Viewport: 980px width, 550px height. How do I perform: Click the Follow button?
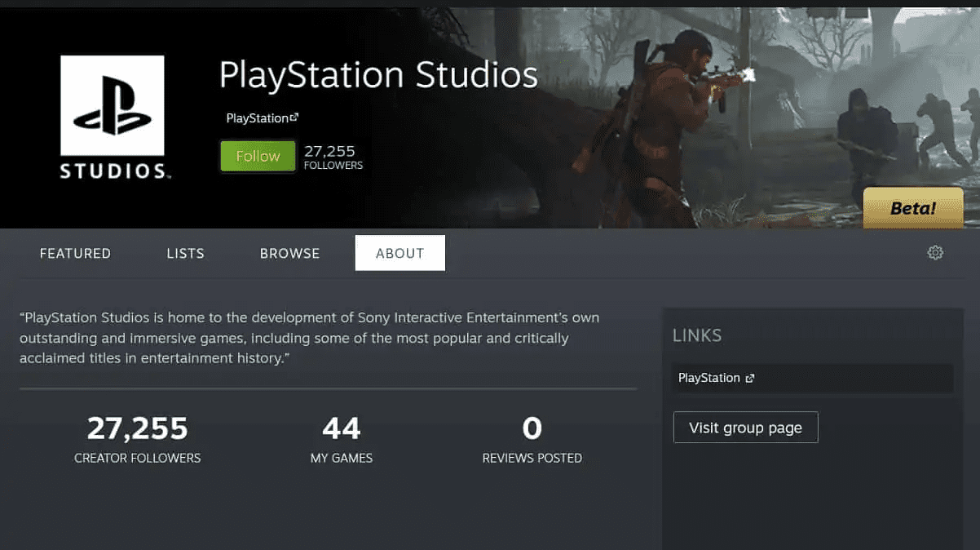point(258,156)
